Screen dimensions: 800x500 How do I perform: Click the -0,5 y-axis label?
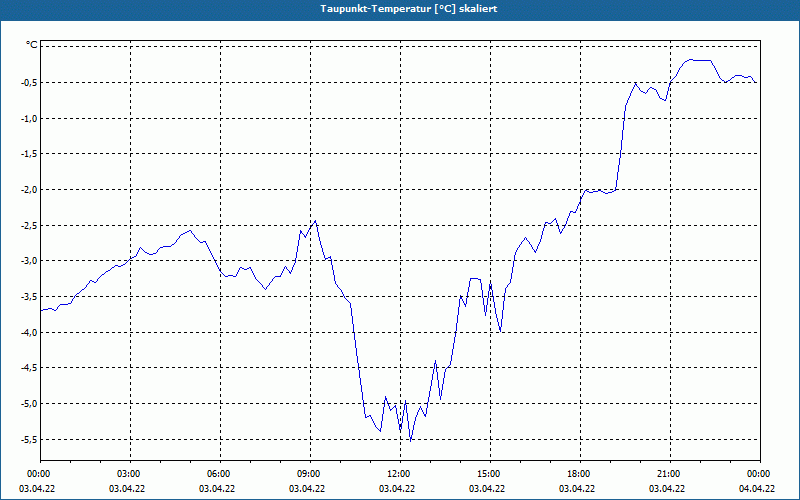29,83
